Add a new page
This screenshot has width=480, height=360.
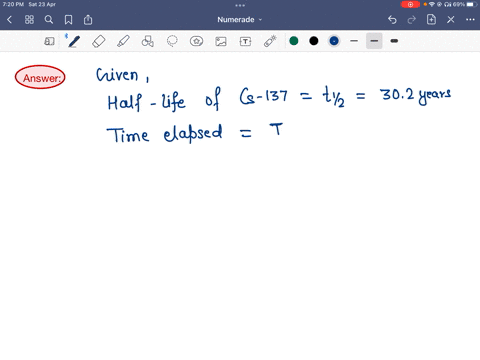click(x=431, y=19)
